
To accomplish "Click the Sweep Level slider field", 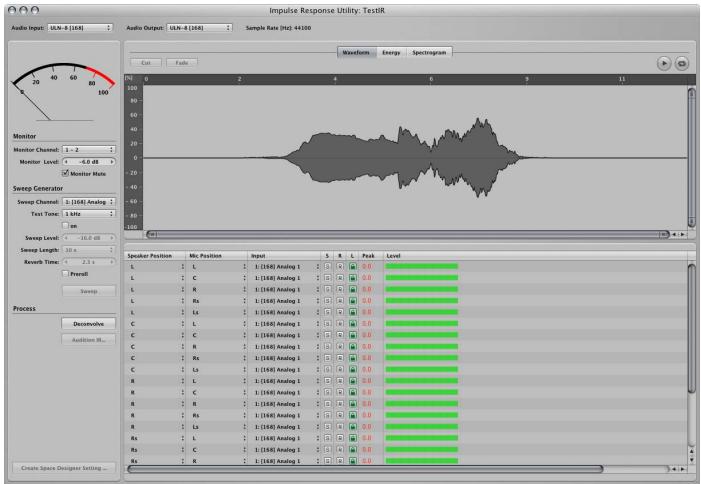I will [89, 238].
